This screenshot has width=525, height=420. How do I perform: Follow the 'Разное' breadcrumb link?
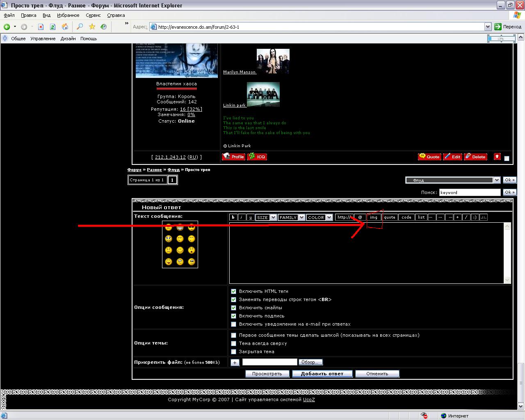[154, 170]
